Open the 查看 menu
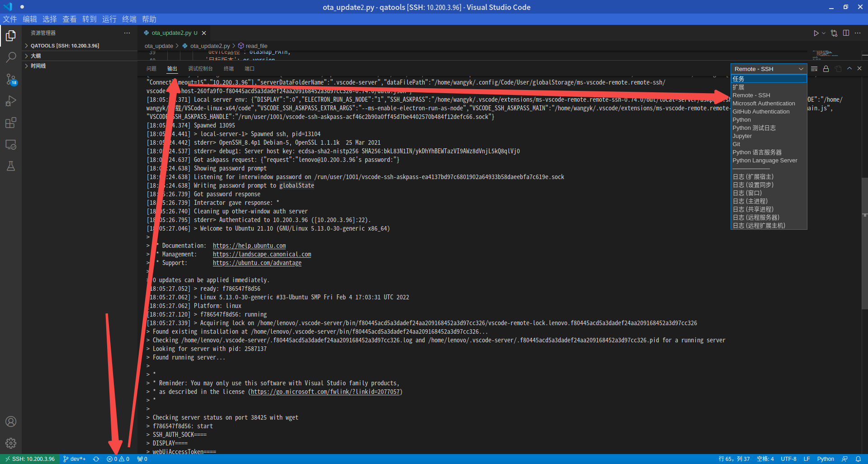This screenshot has width=868, height=464. pos(70,19)
